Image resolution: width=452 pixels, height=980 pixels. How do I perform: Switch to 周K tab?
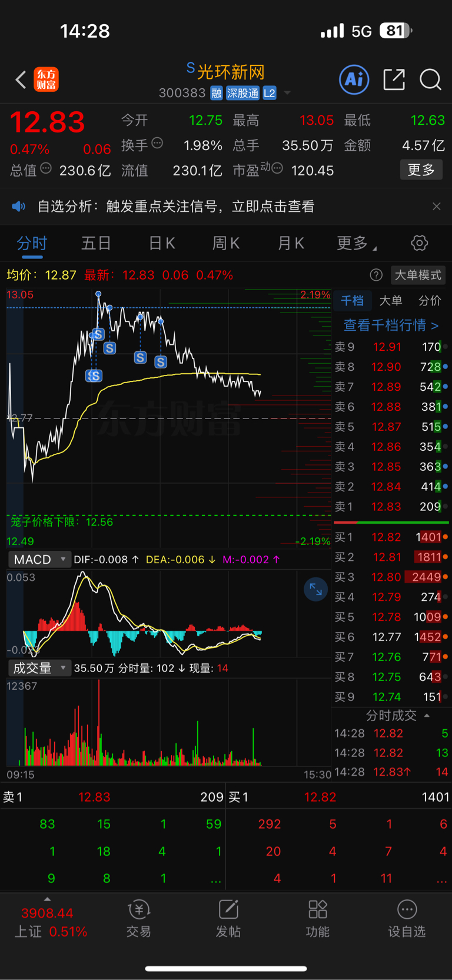coord(226,243)
